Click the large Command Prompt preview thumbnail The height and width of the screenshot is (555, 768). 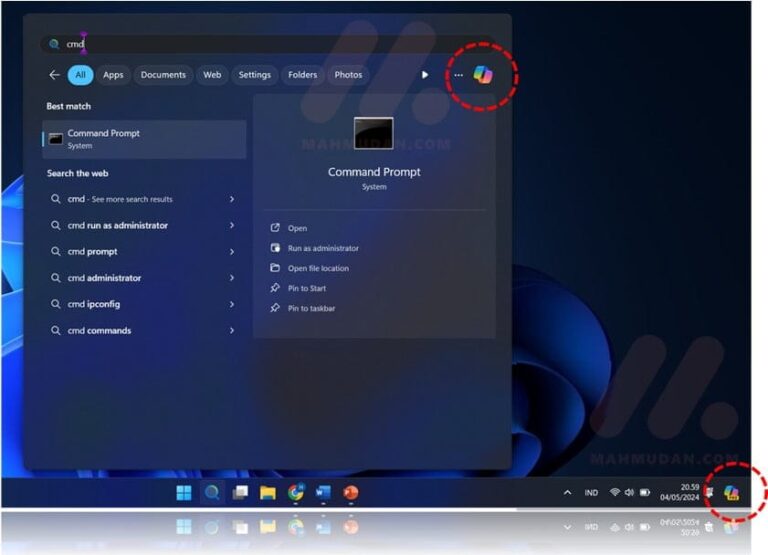[374, 133]
